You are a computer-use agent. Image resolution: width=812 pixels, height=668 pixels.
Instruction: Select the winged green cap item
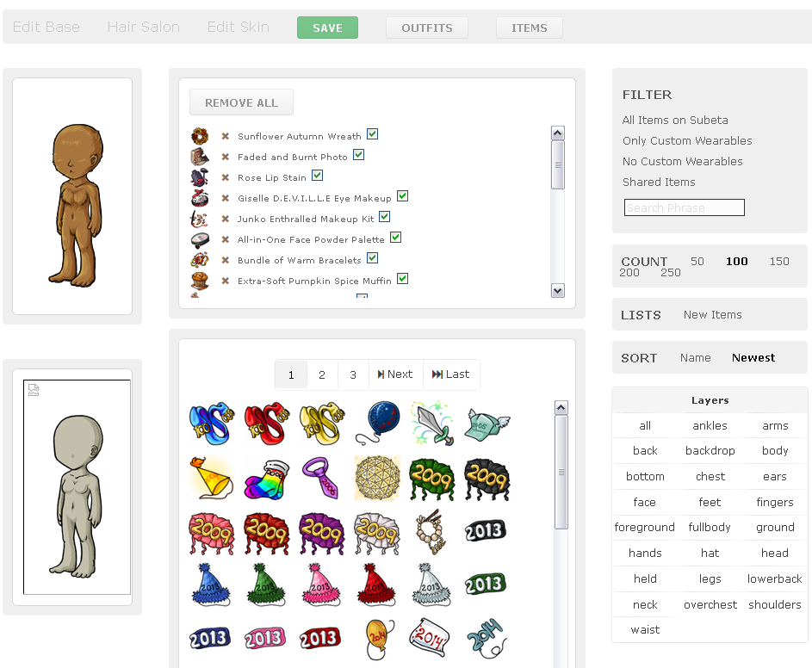pos(486,424)
